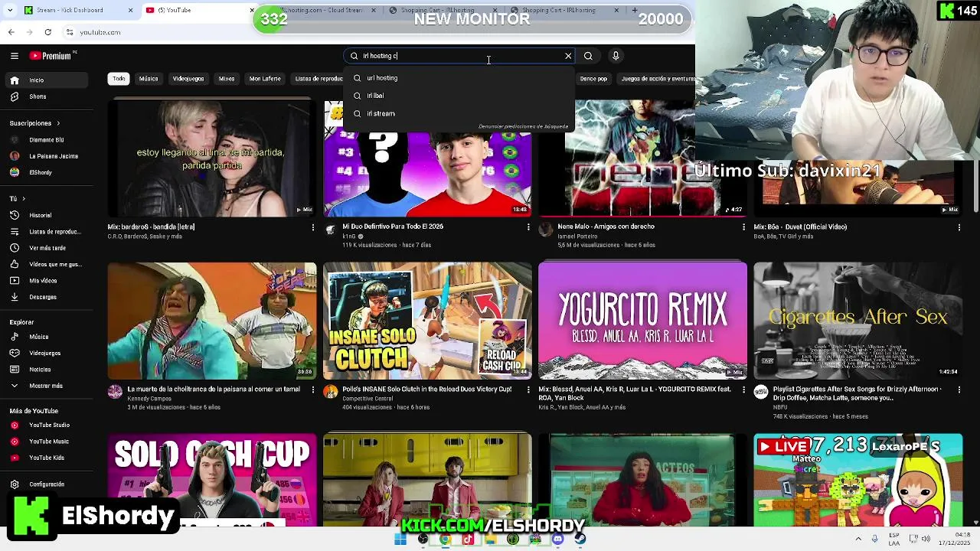This screenshot has height=551, width=980.
Task: Open more options for 'Mix: barderoS - bandida'
Action: click(312, 227)
